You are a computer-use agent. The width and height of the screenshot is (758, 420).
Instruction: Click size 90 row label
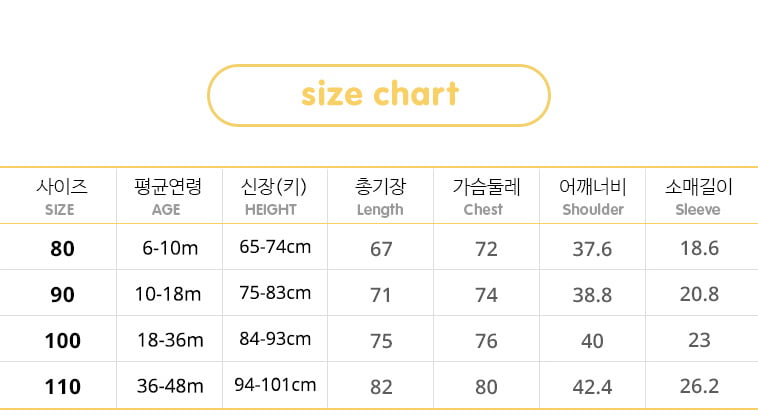coord(62,295)
